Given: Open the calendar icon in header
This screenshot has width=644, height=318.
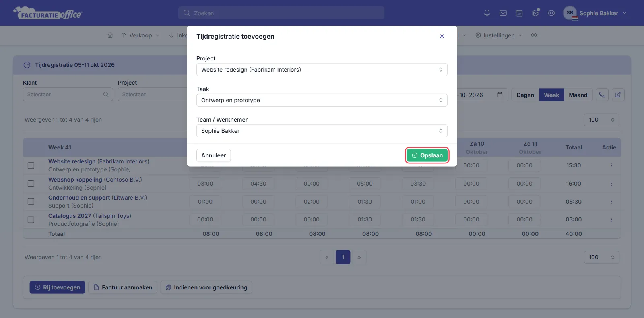Looking at the screenshot, I should point(519,13).
